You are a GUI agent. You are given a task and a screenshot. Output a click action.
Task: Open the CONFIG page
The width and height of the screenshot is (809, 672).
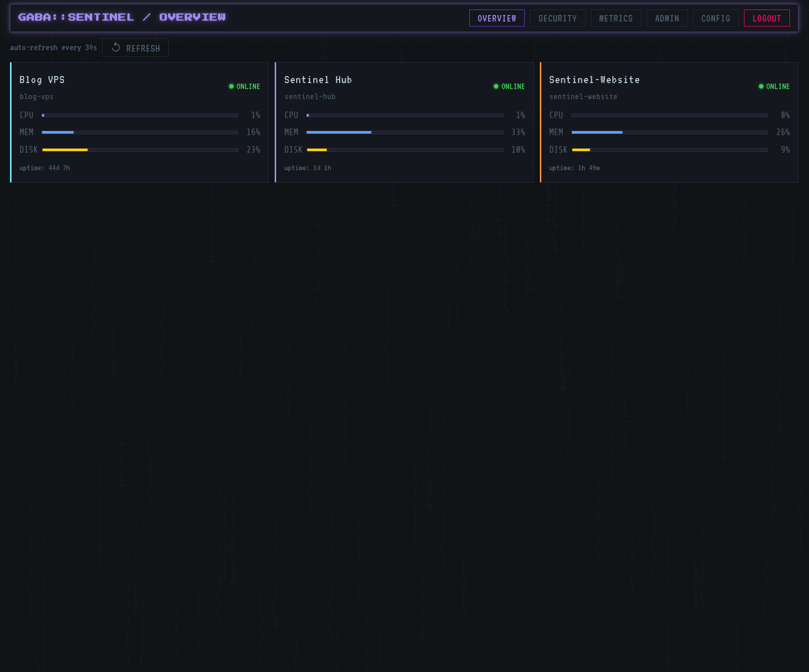click(x=715, y=18)
